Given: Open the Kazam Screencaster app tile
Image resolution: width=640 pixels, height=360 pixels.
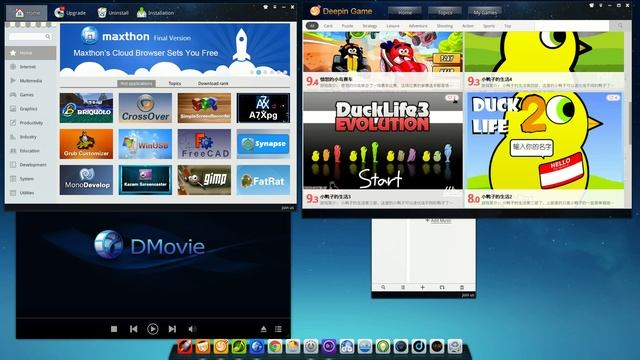Looking at the screenshot, I should pyautogui.click(x=145, y=180).
